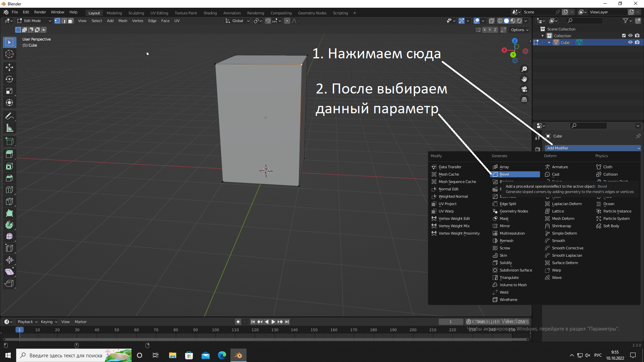Toggle X mirror axis button
The image size is (644, 362).
484,30
